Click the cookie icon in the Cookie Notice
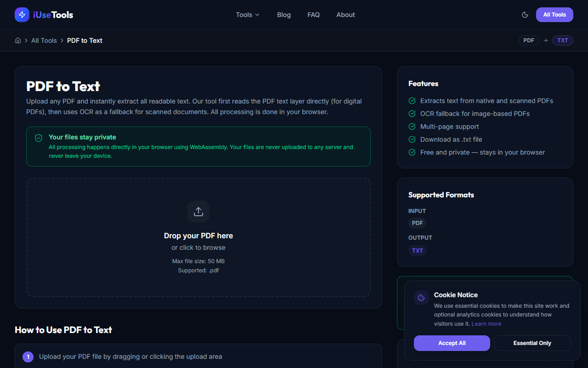This screenshot has width=588, height=368. [x=421, y=298]
